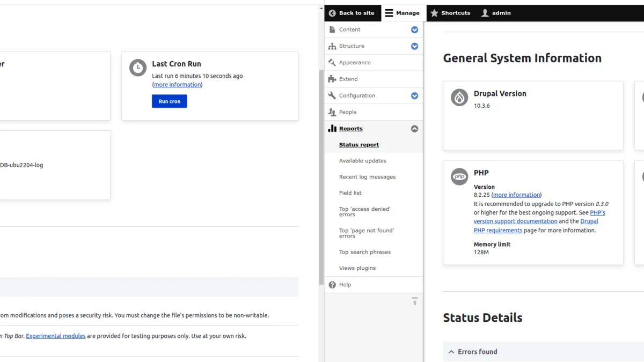Screen dimensions: 644x362
Task: Open Back to site
Action: [353, 12]
